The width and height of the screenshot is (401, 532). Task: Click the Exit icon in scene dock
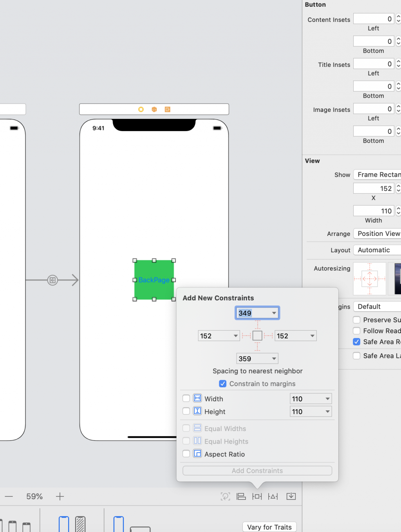(x=168, y=110)
